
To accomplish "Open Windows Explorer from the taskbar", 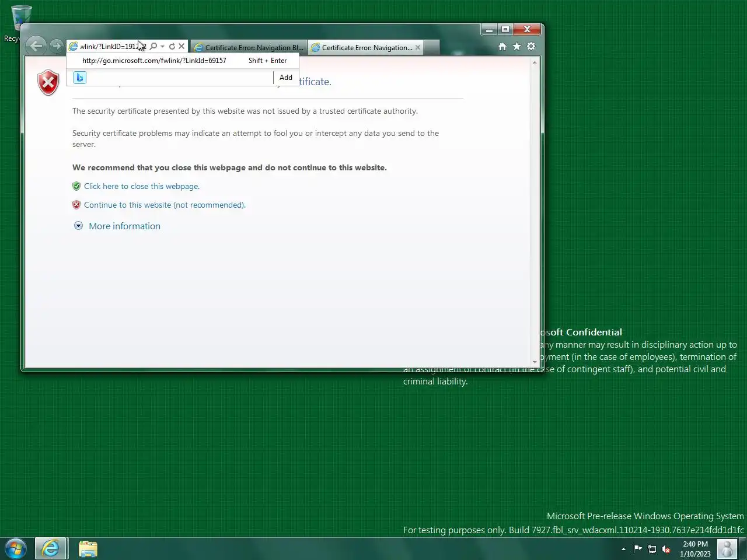I will point(88,549).
